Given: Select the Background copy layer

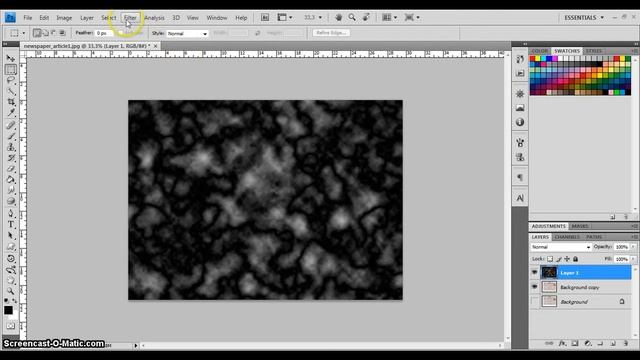Looking at the screenshot, I should click(x=586, y=287).
